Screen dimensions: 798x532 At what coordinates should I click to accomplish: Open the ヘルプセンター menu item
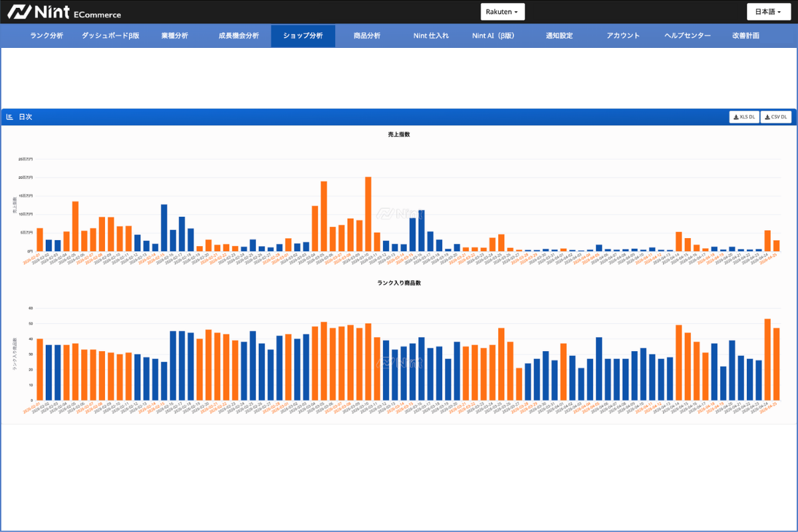688,36
